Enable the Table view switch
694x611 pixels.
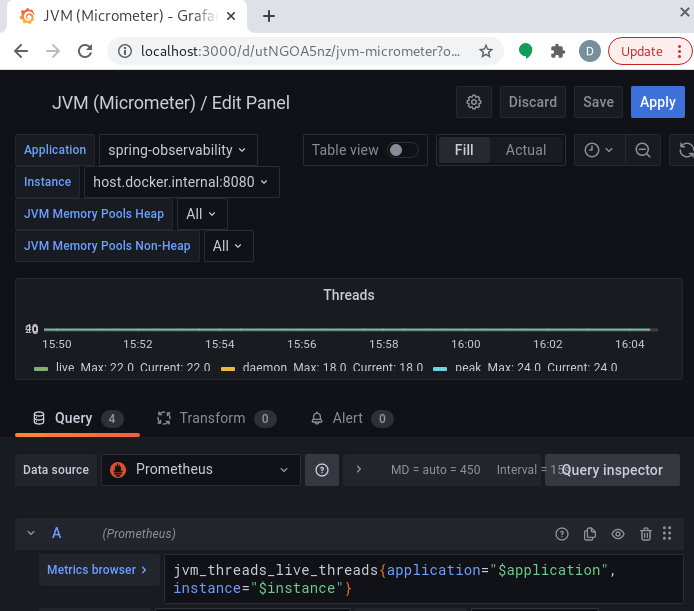tap(402, 150)
